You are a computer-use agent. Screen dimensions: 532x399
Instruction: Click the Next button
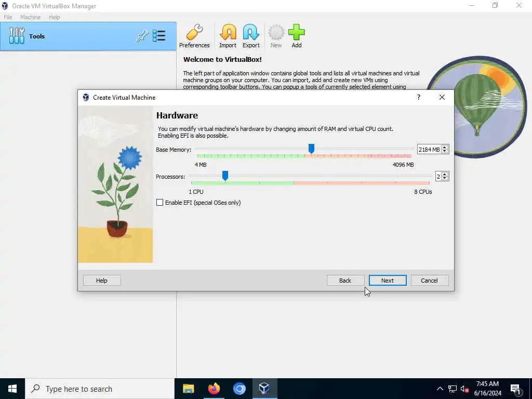tap(388, 280)
